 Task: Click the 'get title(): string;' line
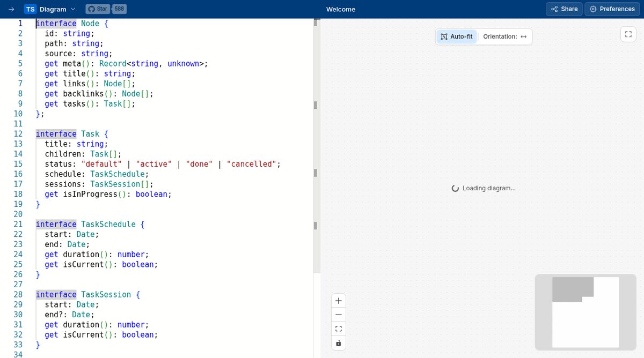[90, 73]
